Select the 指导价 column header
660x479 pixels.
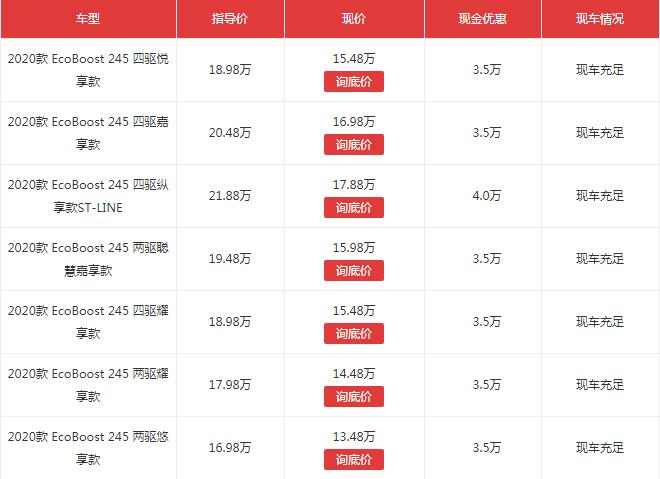pyautogui.click(x=230, y=19)
